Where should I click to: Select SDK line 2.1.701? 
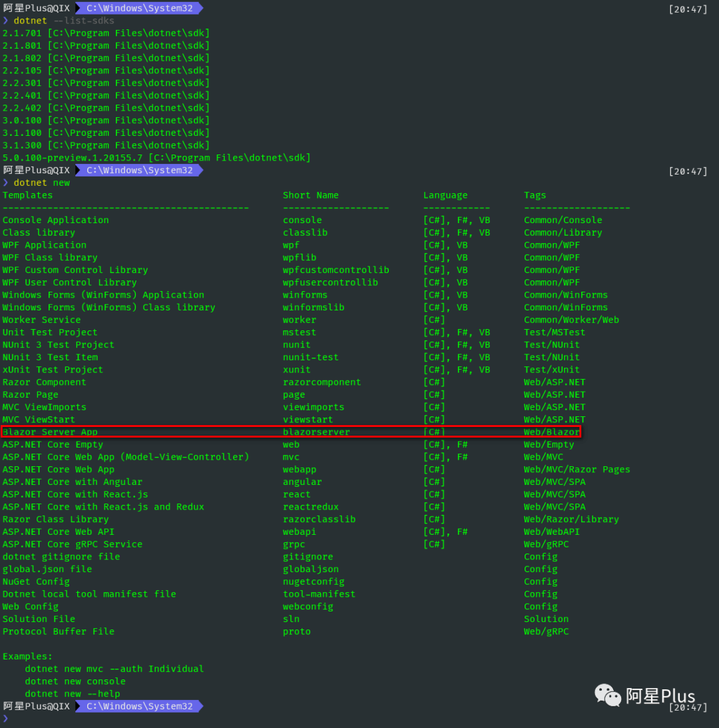point(106,33)
